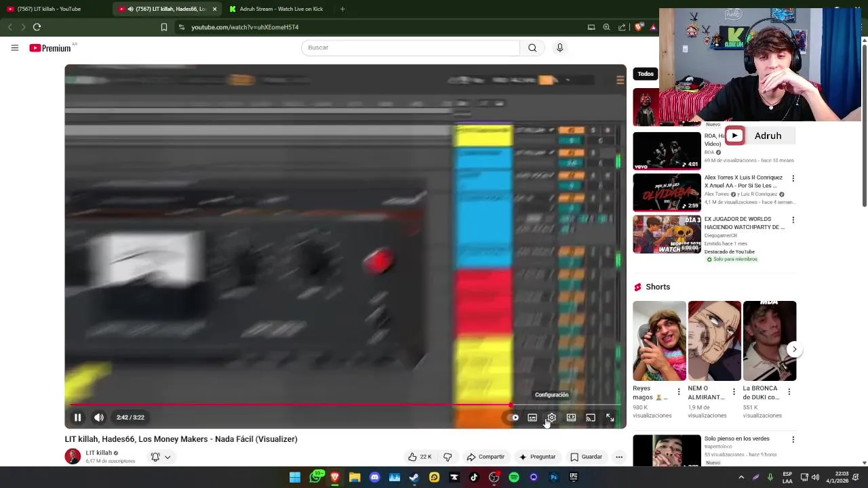This screenshot has width=868, height=488.
Task: Select the Todos filter chip
Action: click(x=646, y=74)
